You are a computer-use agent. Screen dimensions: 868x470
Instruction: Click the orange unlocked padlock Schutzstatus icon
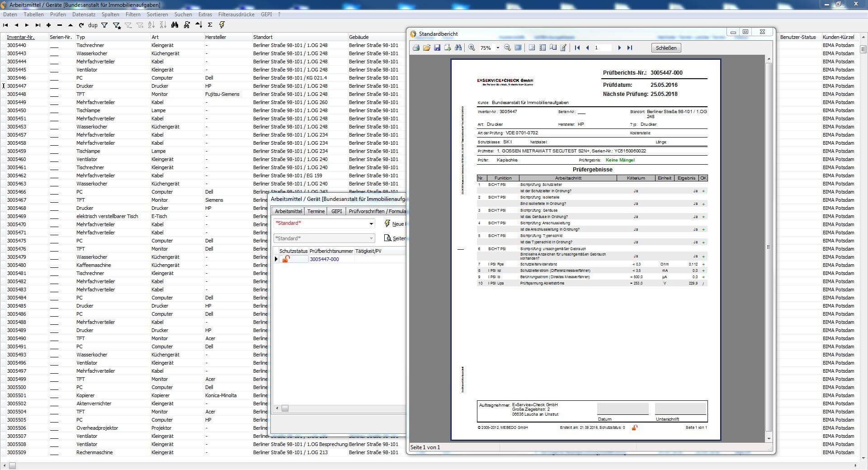286,259
